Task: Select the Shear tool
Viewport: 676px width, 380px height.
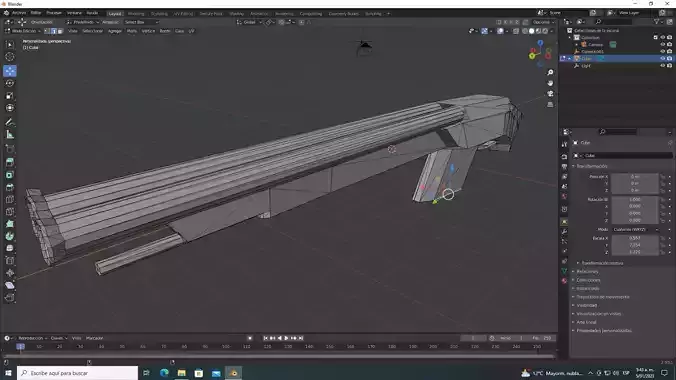Action: click(10, 285)
